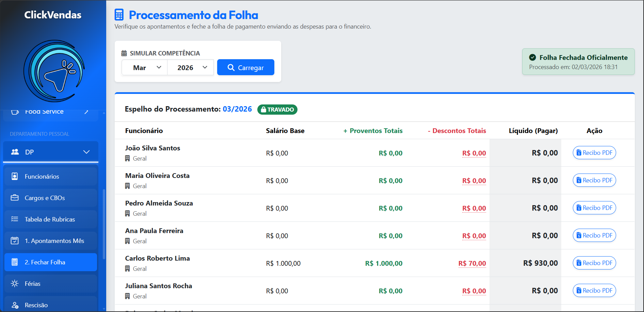The height and width of the screenshot is (312, 644).
Task: Click the building icon under Maria Oliveira Costa
Action: tap(128, 186)
